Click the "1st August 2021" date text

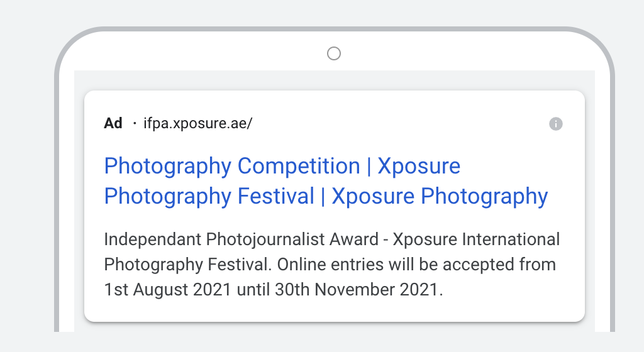(167, 290)
